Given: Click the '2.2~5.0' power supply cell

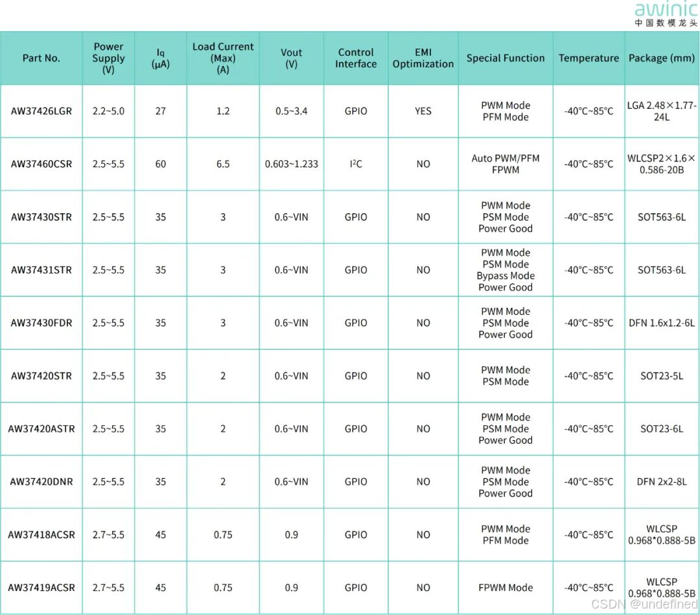Looking at the screenshot, I should click(x=108, y=111).
